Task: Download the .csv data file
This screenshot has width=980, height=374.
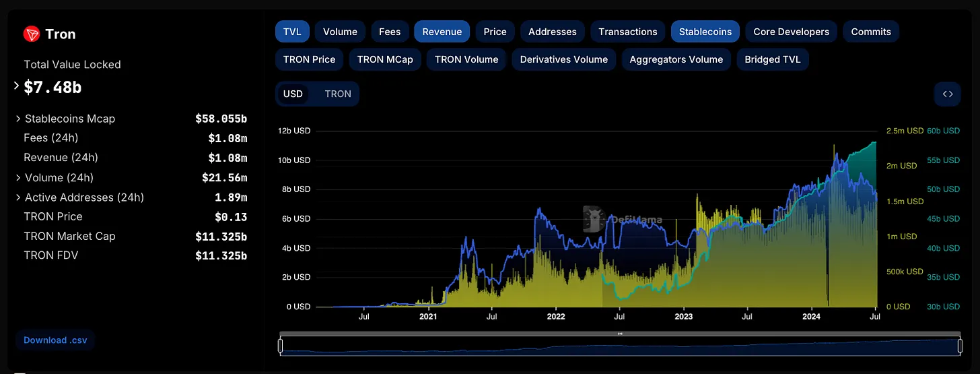Action: 55,340
